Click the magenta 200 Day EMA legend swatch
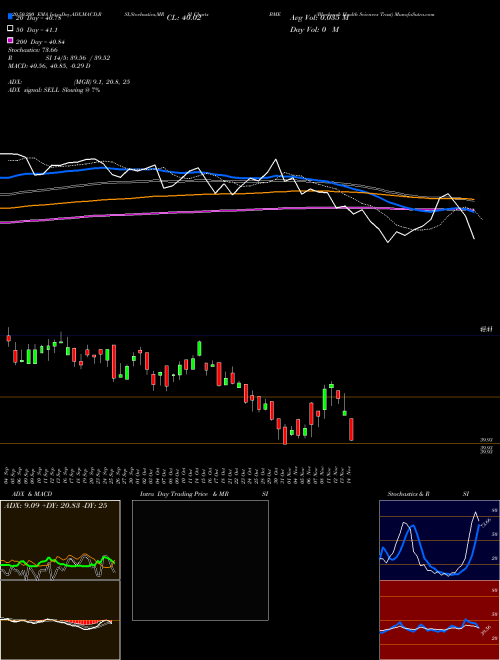 [x=11, y=41]
